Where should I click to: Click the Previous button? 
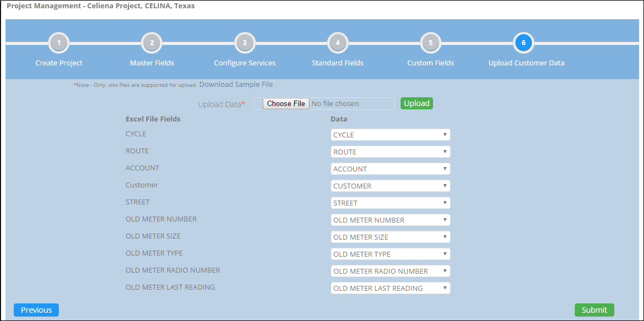point(36,310)
